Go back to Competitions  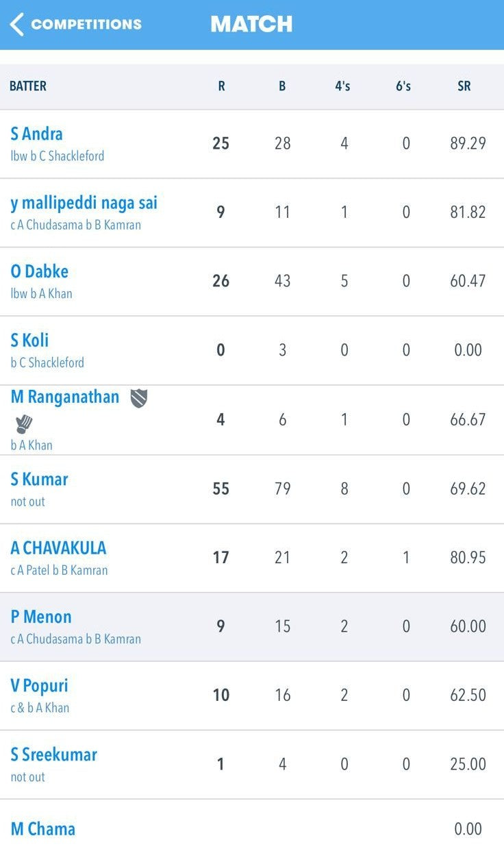pyautogui.click(x=86, y=25)
